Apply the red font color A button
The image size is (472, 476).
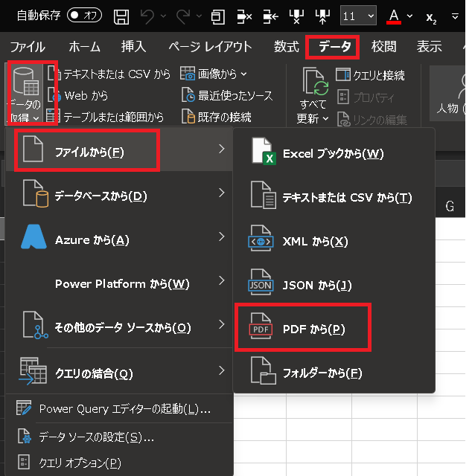pos(394,16)
